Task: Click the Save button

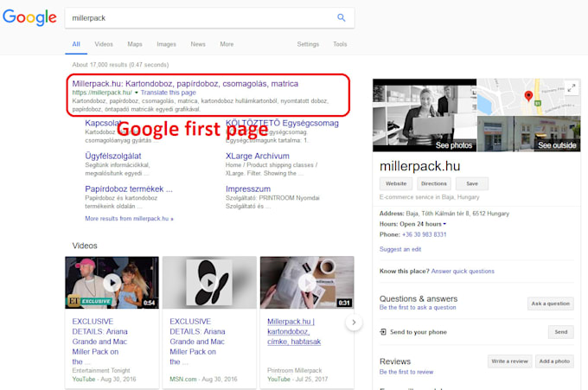Action: point(472,183)
